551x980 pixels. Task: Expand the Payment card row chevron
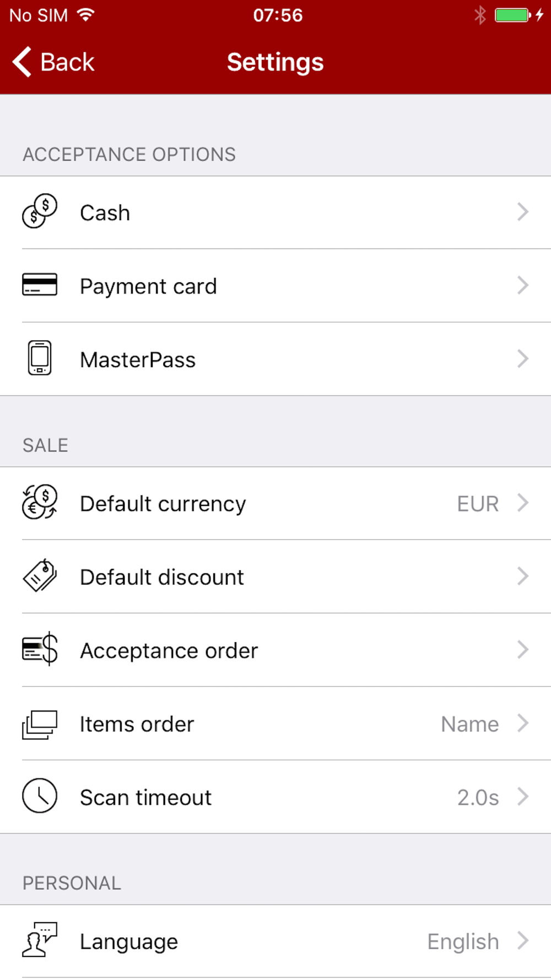(523, 285)
